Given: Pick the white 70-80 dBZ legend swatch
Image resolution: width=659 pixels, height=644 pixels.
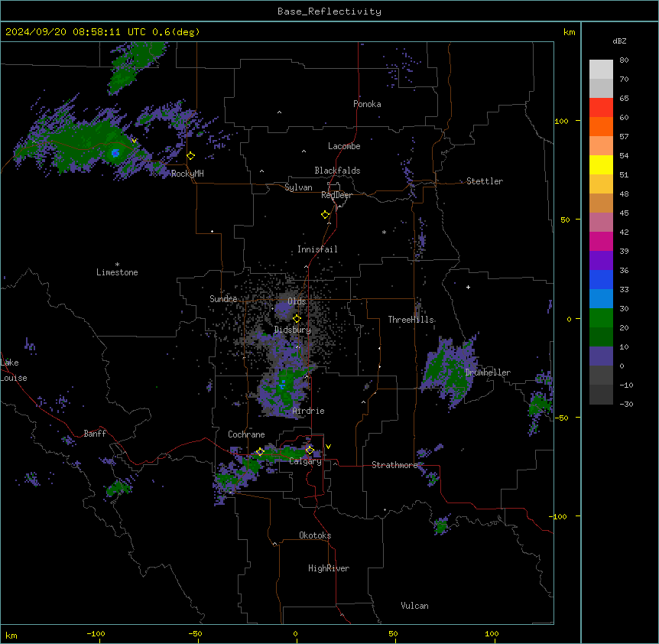Looking at the screenshot, I should pyautogui.click(x=601, y=70).
